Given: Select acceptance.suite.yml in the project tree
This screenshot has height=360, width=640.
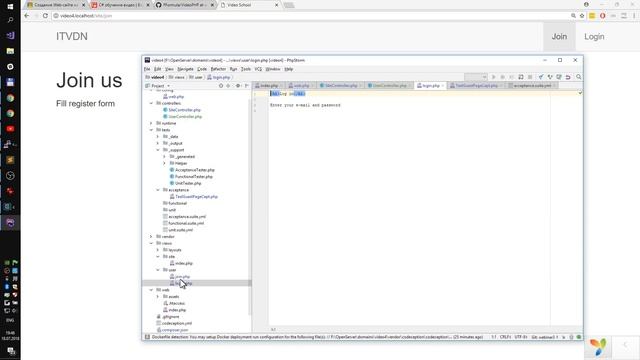Looking at the screenshot, I should point(187,217).
